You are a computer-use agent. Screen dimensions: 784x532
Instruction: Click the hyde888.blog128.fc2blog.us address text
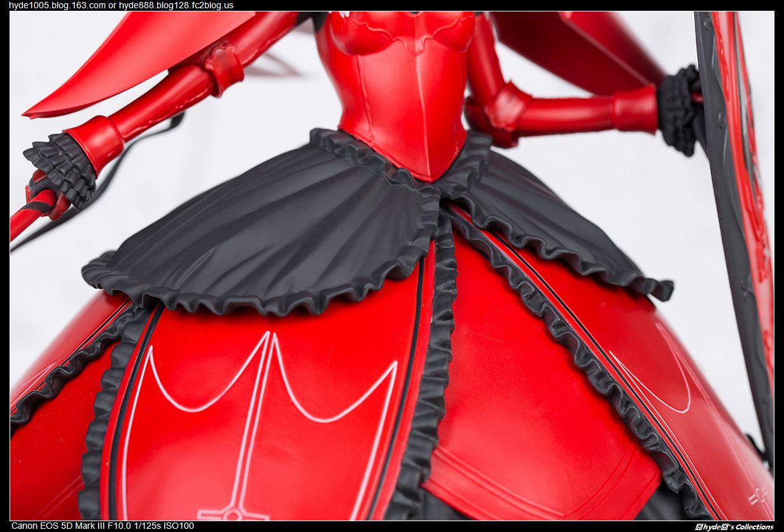tap(176, 5)
